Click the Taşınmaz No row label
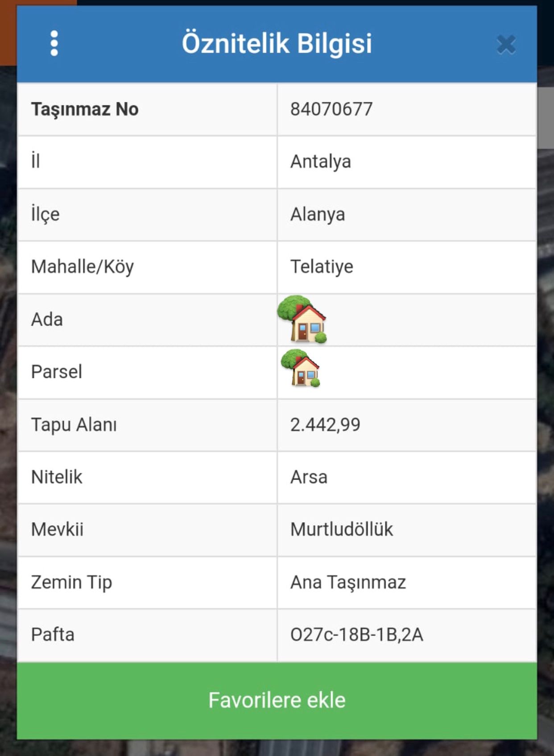The width and height of the screenshot is (554, 756). 85,109
